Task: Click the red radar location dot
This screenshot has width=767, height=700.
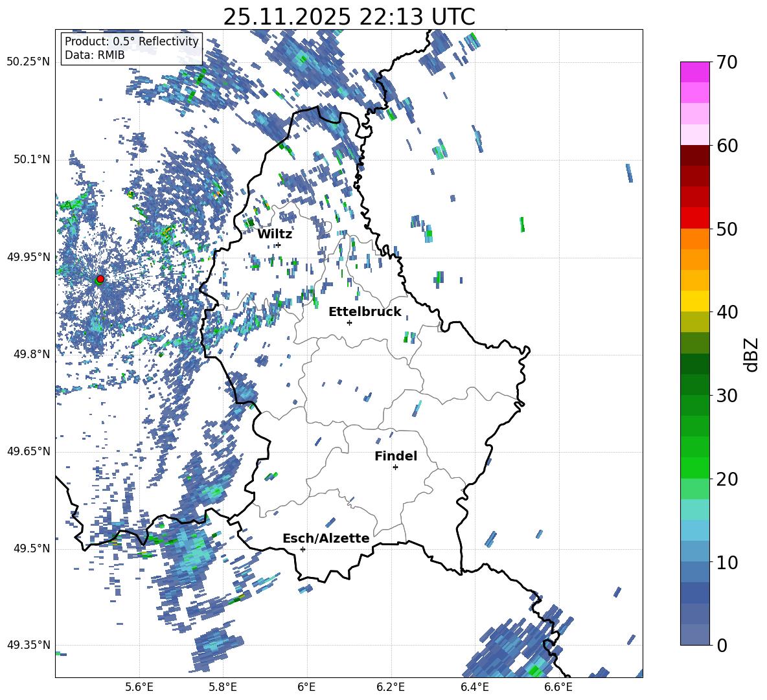Action: click(100, 278)
